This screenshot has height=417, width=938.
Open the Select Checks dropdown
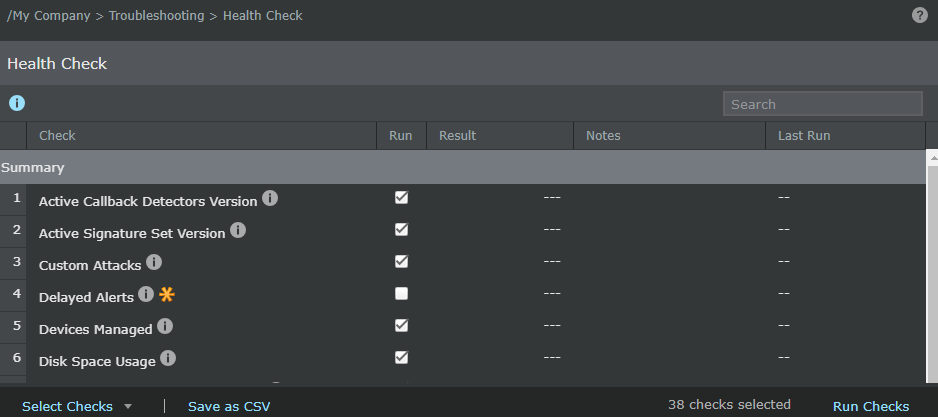[77, 406]
